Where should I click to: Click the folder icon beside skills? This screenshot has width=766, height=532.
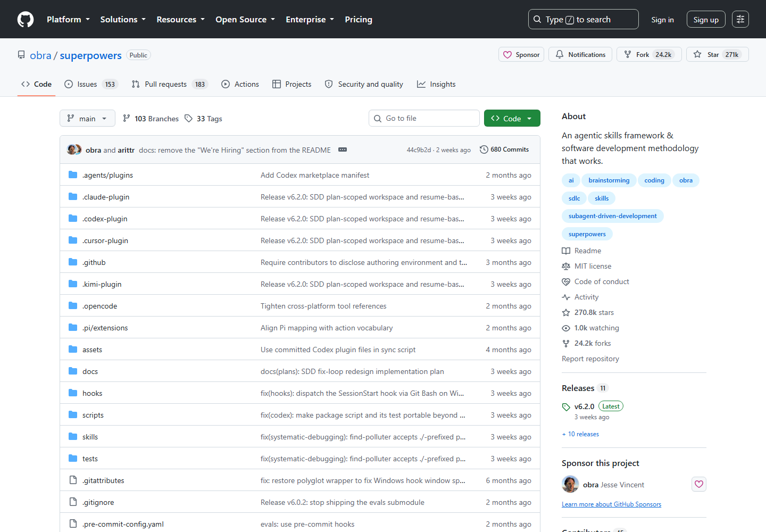pos(73,437)
